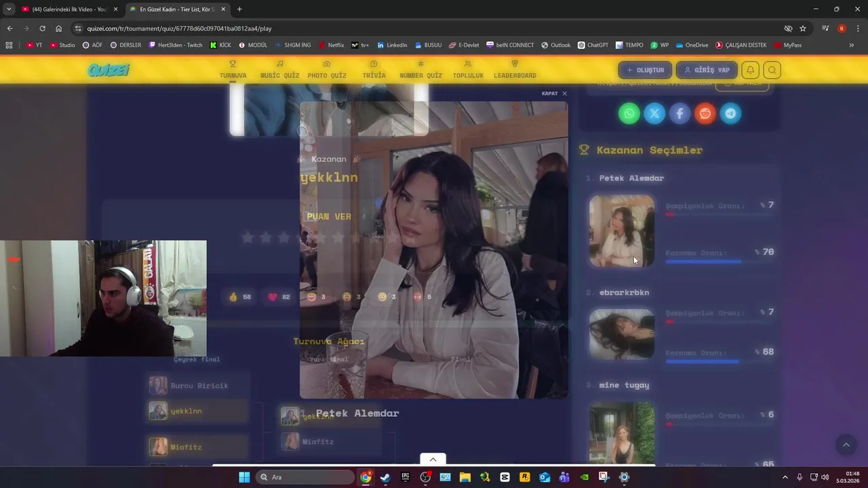
Task: Open Photo Quiz nav item
Action: pos(327,70)
